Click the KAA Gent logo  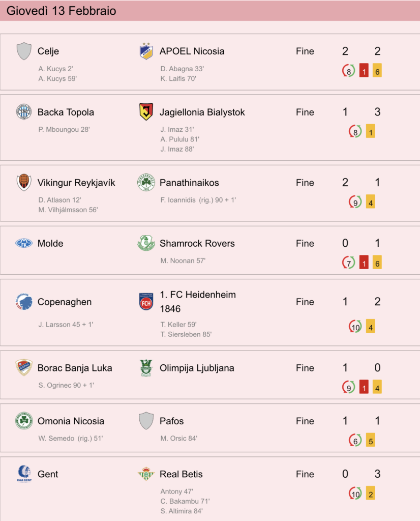tap(24, 474)
